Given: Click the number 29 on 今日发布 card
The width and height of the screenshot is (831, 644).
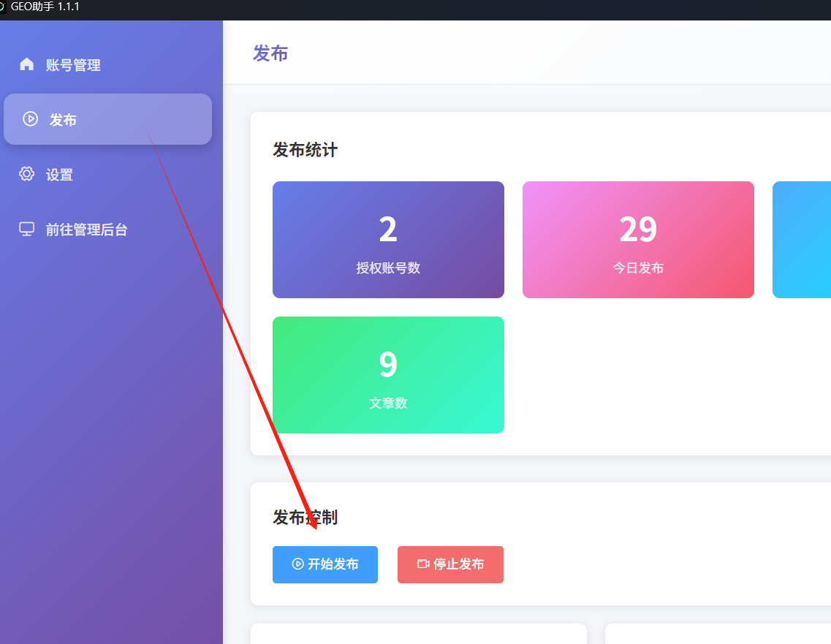Looking at the screenshot, I should tap(638, 230).
